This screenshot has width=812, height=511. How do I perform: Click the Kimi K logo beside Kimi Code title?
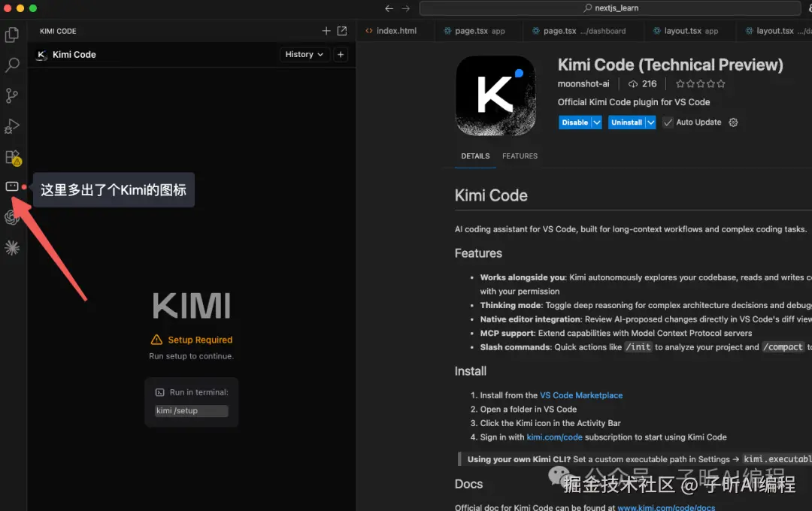coord(41,54)
